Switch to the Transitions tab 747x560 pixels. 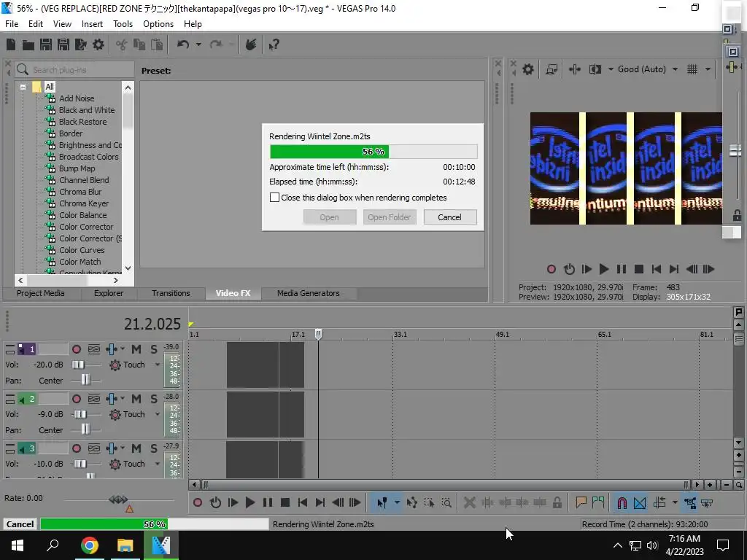pos(171,293)
